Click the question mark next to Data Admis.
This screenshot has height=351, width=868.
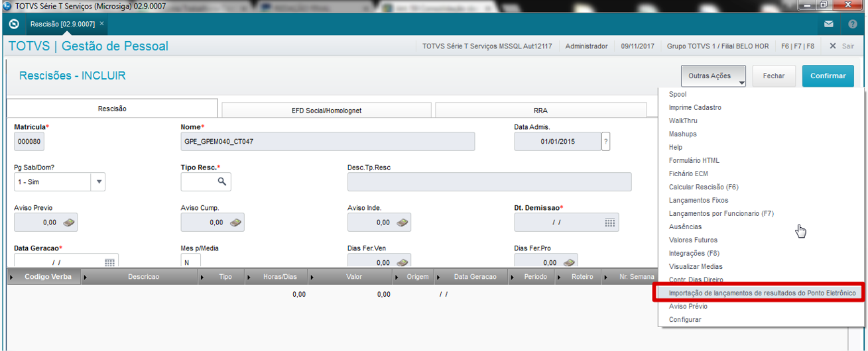pyautogui.click(x=605, y=142)
